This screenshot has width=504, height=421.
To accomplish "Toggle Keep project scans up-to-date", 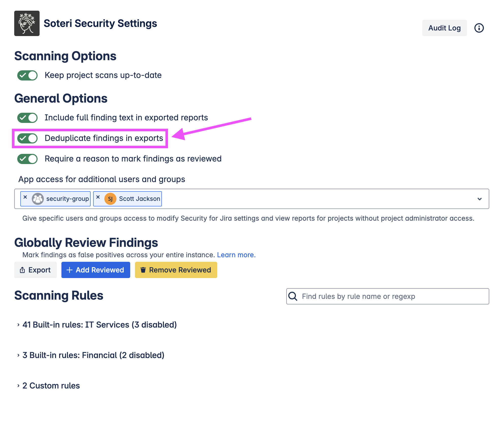I will coord(27,75).
